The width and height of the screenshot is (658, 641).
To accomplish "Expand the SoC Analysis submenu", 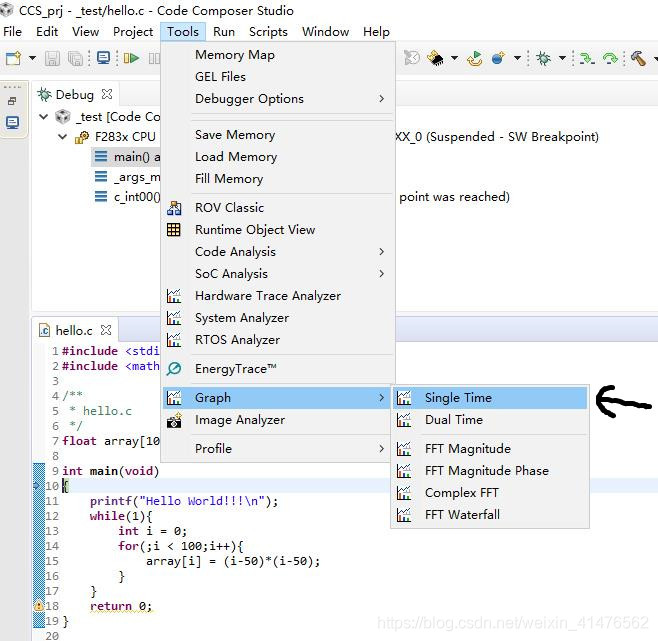I will pyautogui.click(x=278, y=274).
